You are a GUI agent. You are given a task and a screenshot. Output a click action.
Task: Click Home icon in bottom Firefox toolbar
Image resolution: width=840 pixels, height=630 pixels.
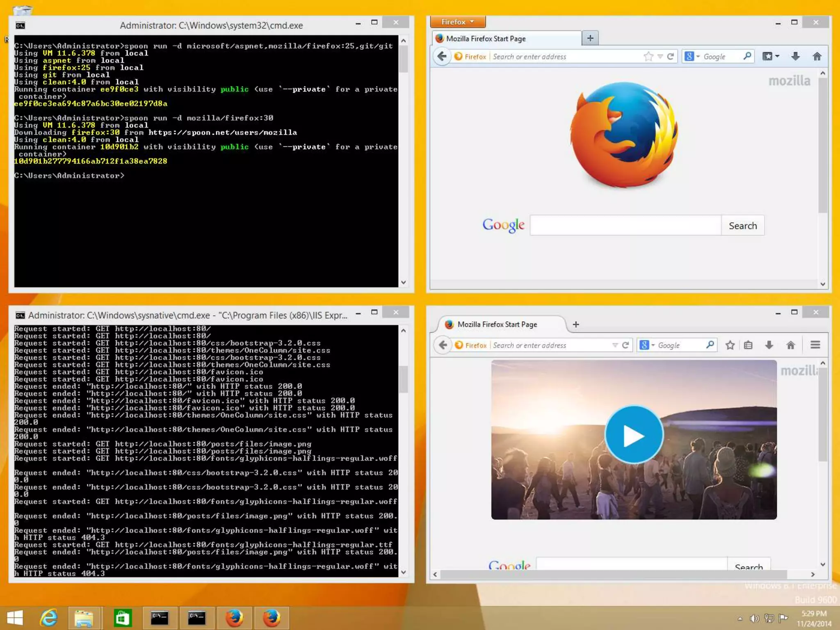(x=791, y=345)
